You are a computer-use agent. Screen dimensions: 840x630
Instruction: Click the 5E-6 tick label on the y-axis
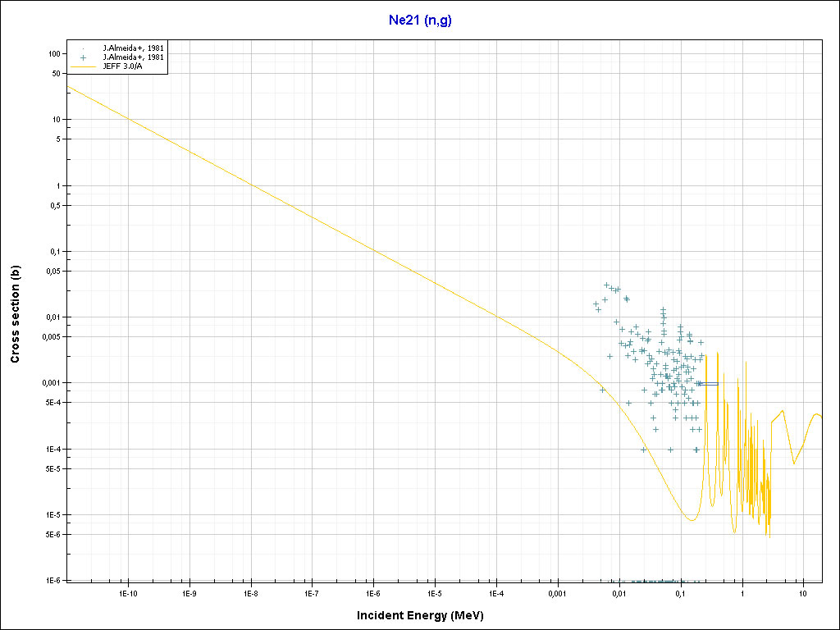[x=53, y=535]
